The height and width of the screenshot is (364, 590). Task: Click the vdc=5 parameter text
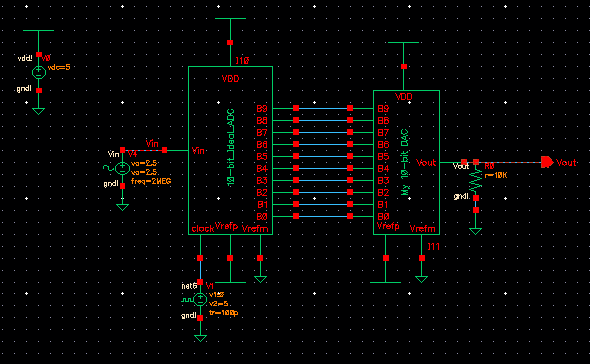tap(59, 67)
